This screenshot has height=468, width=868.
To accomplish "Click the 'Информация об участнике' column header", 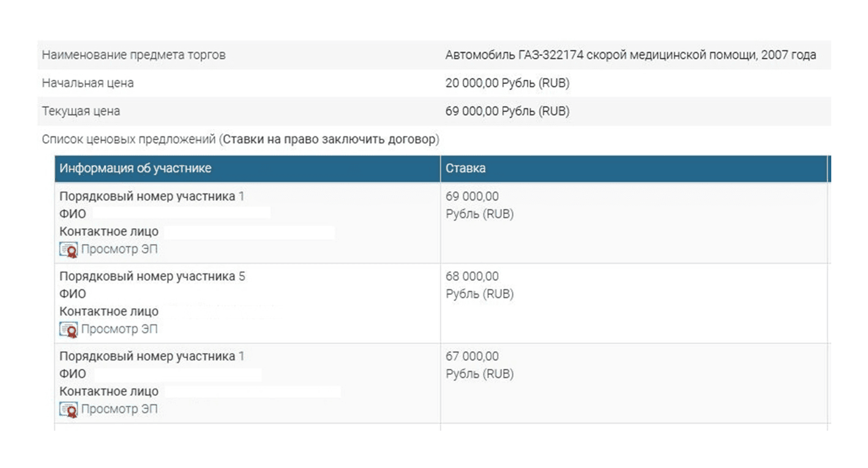I will (247, 169).
